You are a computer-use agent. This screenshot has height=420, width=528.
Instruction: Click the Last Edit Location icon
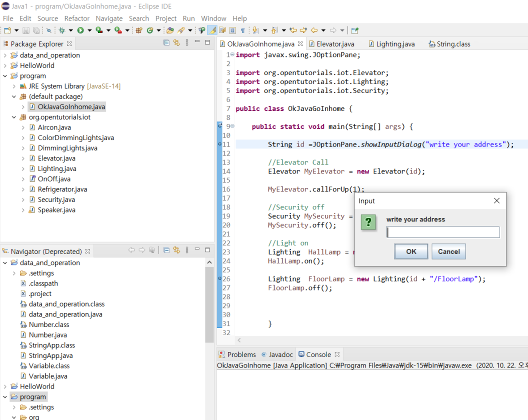click(x=293, y=30)
